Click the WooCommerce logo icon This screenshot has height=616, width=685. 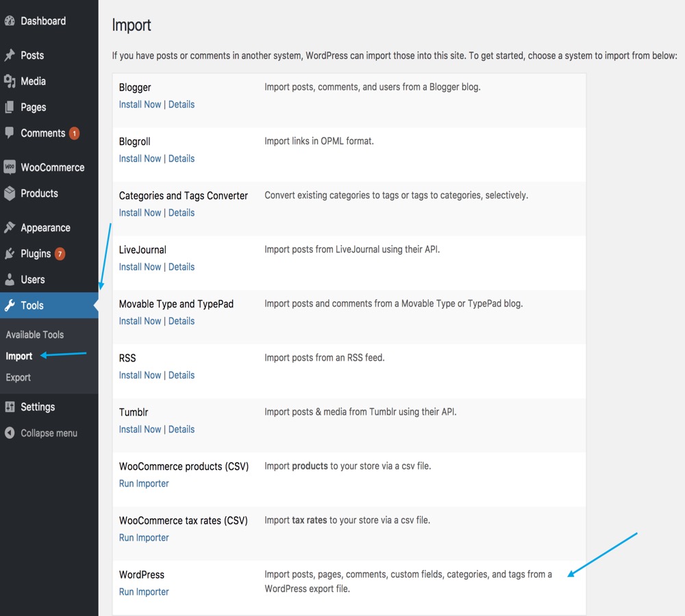pyautogui.click(x=10, y=167)
